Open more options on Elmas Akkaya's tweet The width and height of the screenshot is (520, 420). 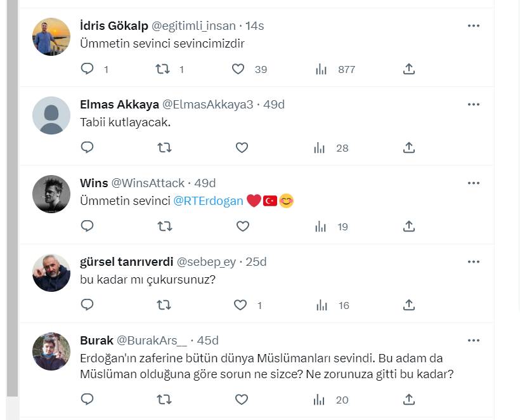pyautogui.click(x=474, y=105)
